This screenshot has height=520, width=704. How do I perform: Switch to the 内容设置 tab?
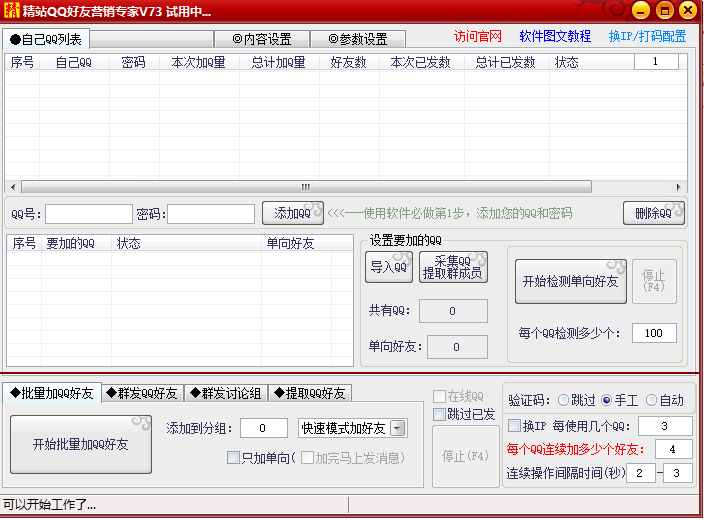point(261,39)
